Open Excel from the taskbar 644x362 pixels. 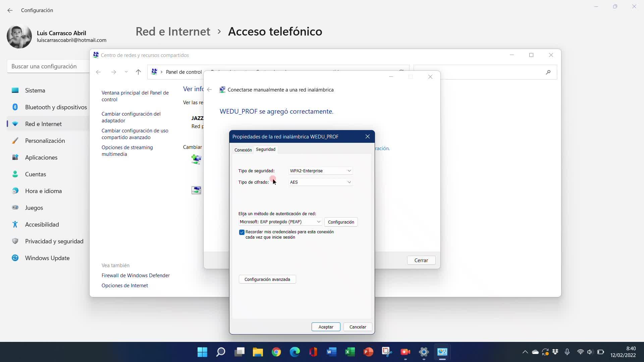click(350, 352)
